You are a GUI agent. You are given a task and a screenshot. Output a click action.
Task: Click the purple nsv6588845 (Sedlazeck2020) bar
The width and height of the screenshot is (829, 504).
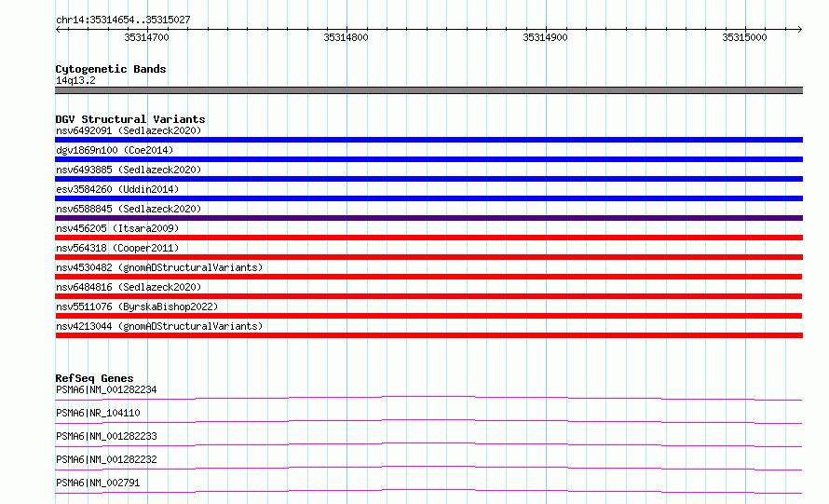coord(428,218)
